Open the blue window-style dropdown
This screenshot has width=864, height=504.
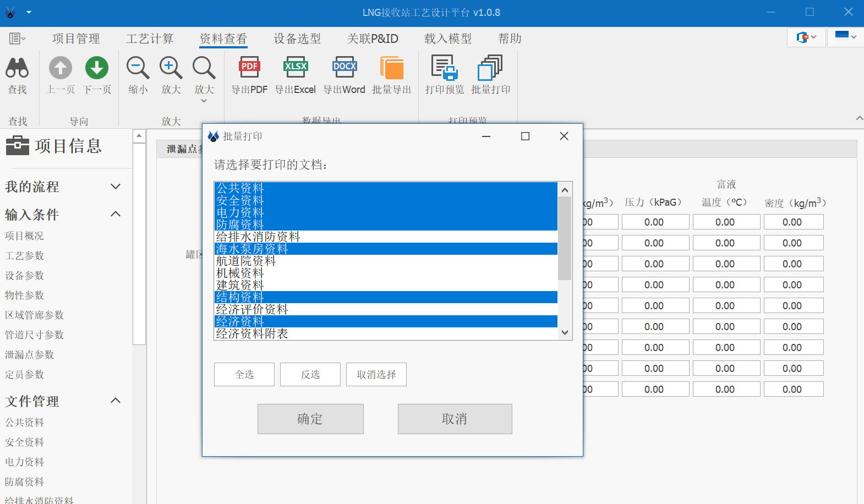click(x=845, y=37)
